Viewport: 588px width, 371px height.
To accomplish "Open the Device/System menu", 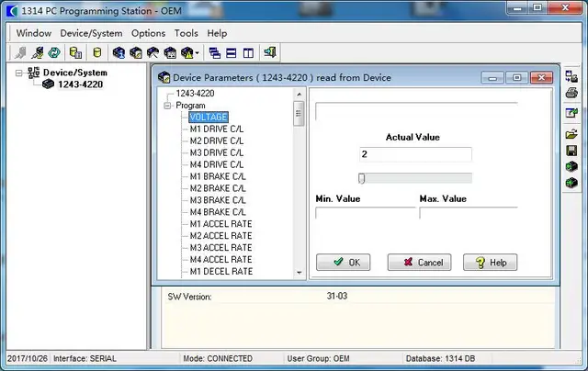I will [91, 33].
